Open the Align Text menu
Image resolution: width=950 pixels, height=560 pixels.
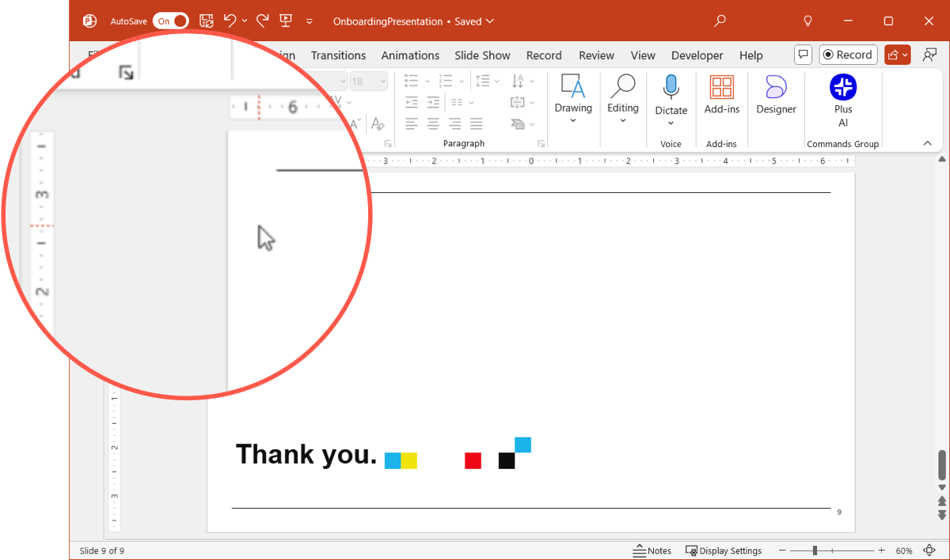(522, 102)
